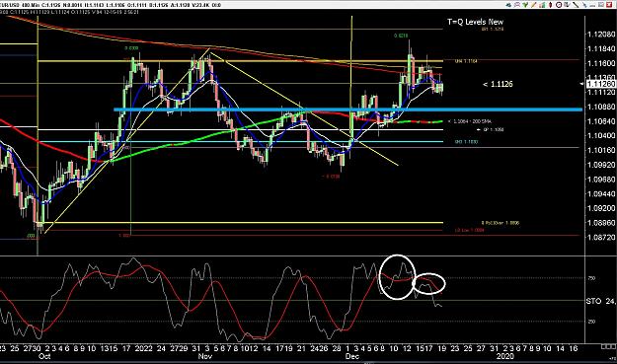Minimize the chart window

[592, 5]
